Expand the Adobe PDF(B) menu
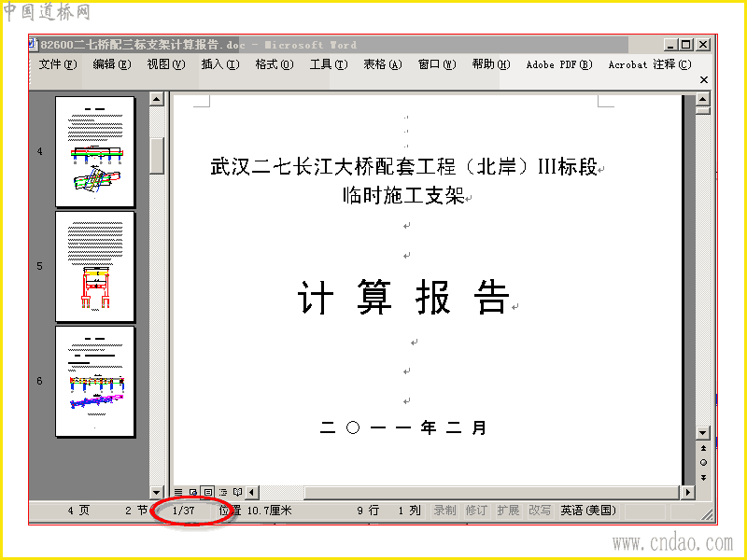Image resolution: width=747 pixels, height=560 pixels. [559, 64]
